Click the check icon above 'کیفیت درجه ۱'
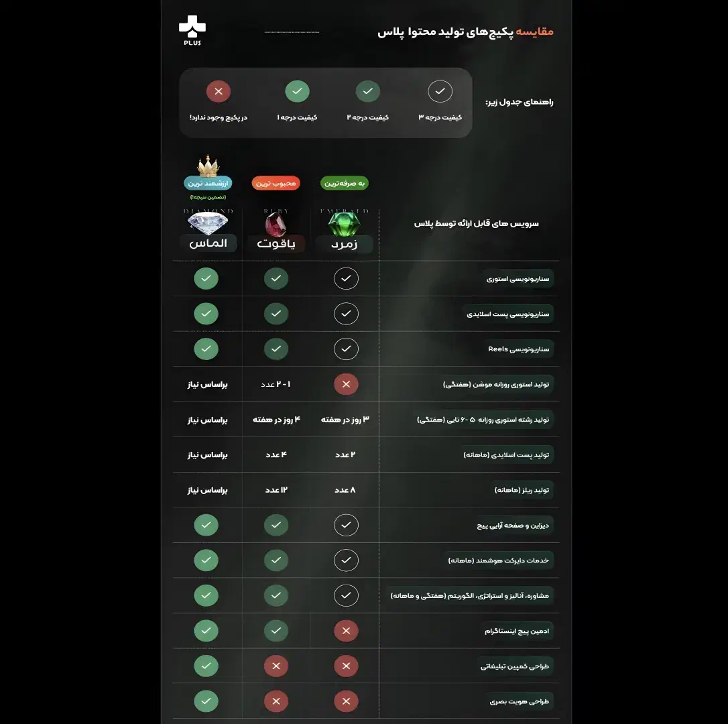Image resolution: width=728 pixels, height=724 pixels. tap(297, 91)
